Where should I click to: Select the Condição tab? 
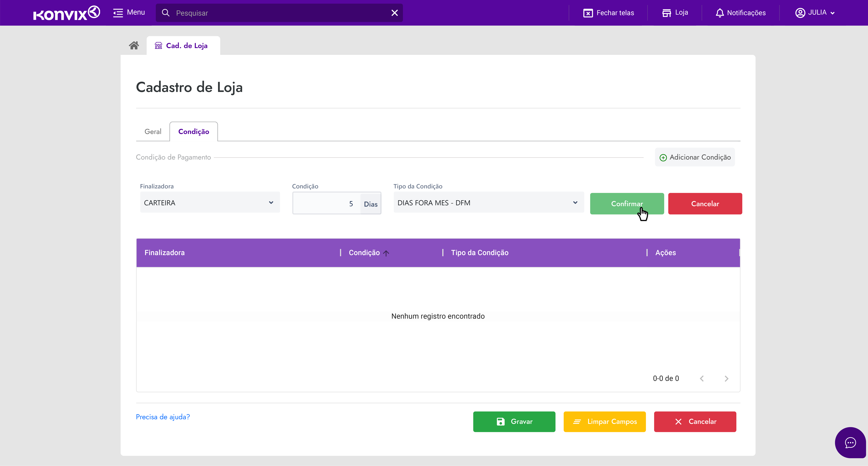194,132
